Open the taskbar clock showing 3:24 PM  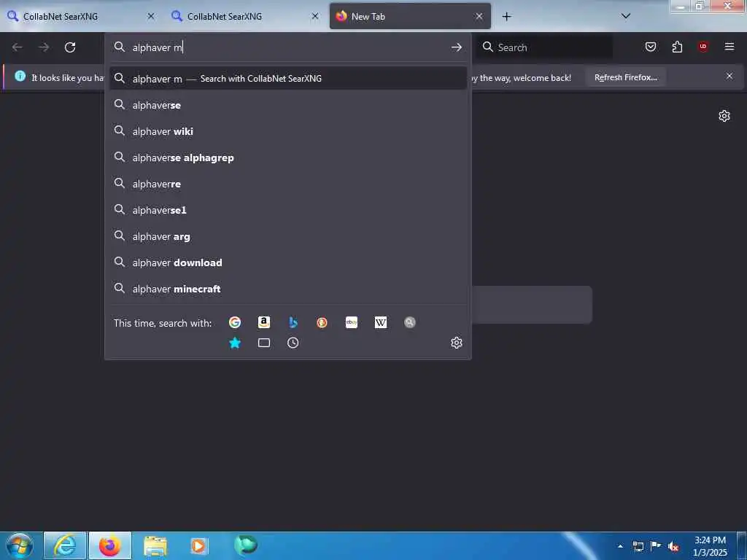pyautogui.click(x=710, y=546)
